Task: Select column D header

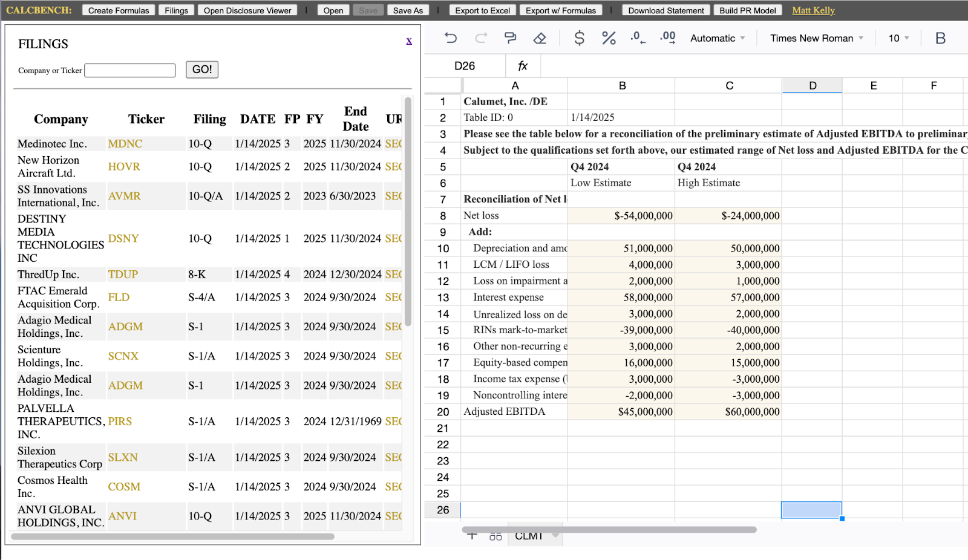Action: click(x=812, y=85)
